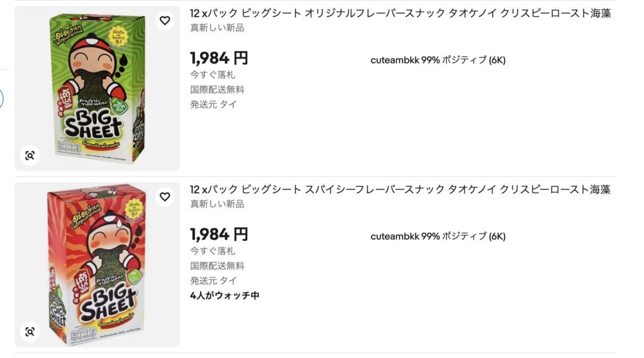This screenshot has width=644, height=358.
Task: Click 今すぐ落札 on the Original Flavor listing
Action: click(213, 75)
